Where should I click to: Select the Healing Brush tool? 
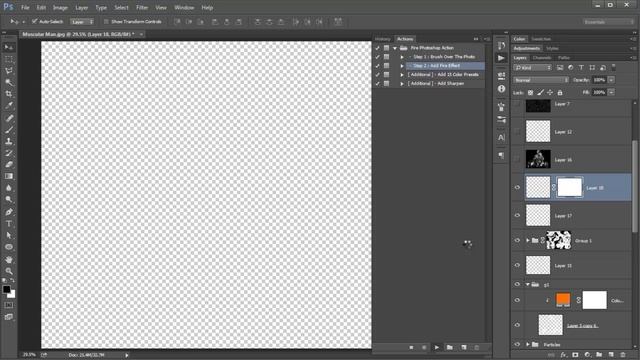[9, 118]
